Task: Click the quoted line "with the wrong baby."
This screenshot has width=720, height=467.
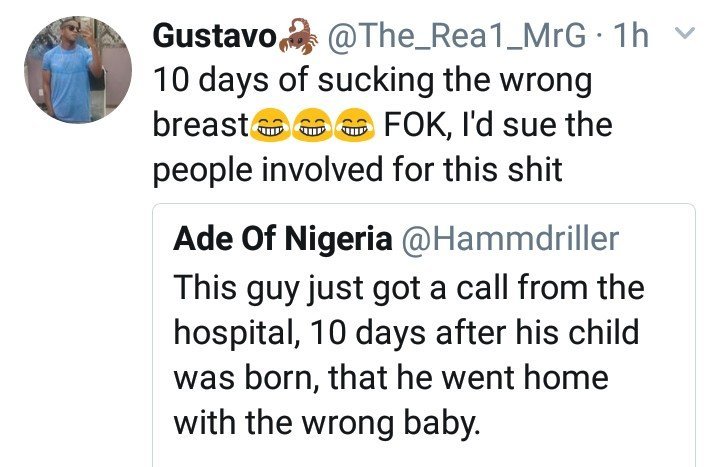Action: click(x=327, y=421)
